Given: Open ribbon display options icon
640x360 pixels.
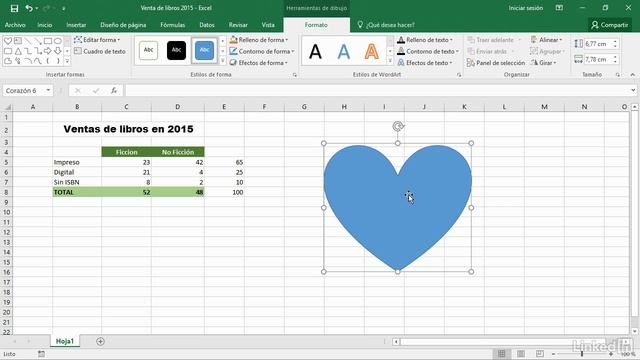Looking at the screenshot, I should click(559, 8).
